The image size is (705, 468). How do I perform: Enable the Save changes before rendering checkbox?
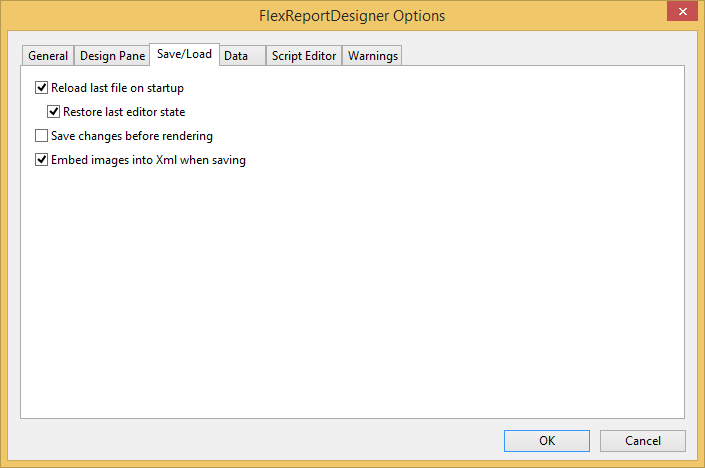(42, 136)
